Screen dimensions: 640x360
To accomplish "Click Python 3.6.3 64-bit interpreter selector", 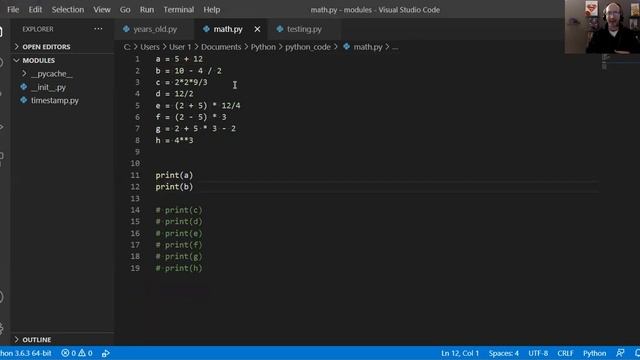I will point(25,353).
